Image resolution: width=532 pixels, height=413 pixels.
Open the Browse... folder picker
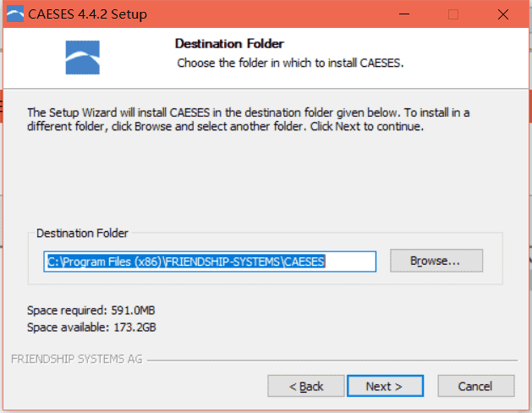click(x=436, y=261)
